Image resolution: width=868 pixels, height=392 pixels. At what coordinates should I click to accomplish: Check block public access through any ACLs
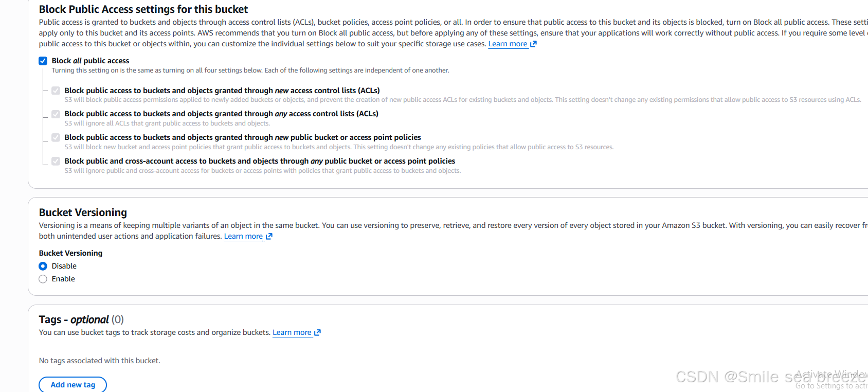(x=56, y=114)
